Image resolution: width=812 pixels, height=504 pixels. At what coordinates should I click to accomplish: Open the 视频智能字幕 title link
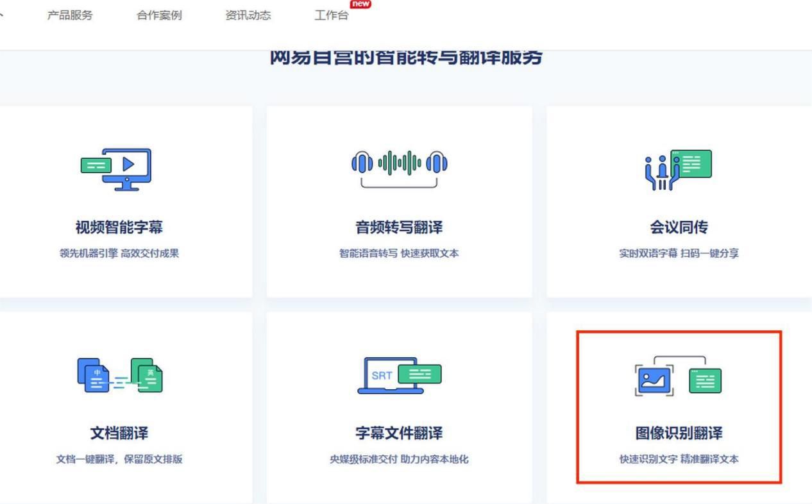pyautogui.click(x=119, y=228)
